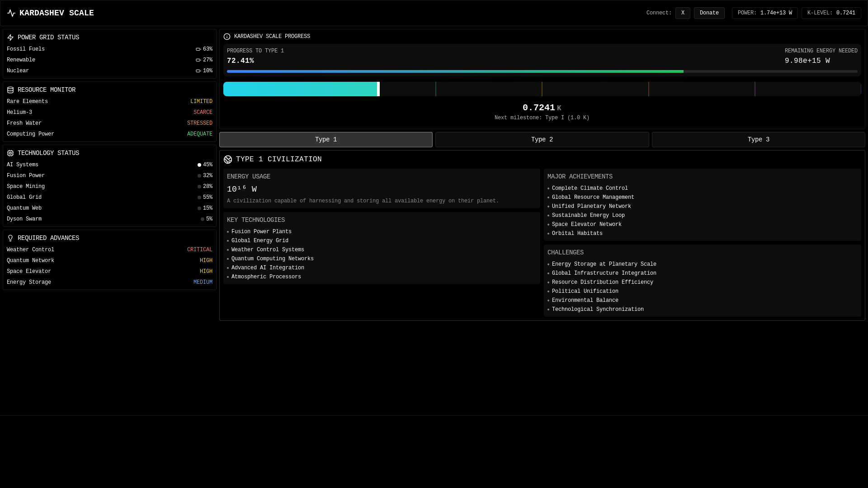The width and height of the screenshot is (868, 488).
Task: Click 'Atmospheric Processors' list item
Action: pos(266,277)
